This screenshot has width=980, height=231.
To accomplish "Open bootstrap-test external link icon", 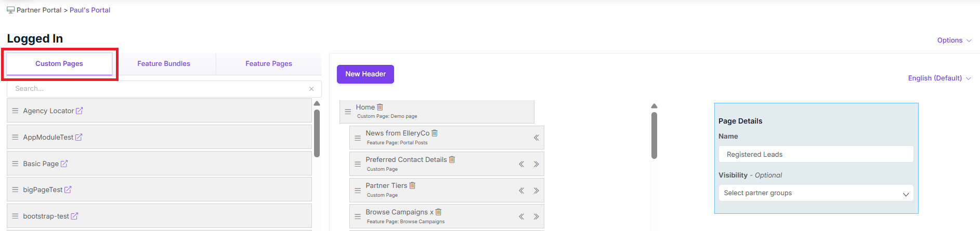I will coord(74,216).
